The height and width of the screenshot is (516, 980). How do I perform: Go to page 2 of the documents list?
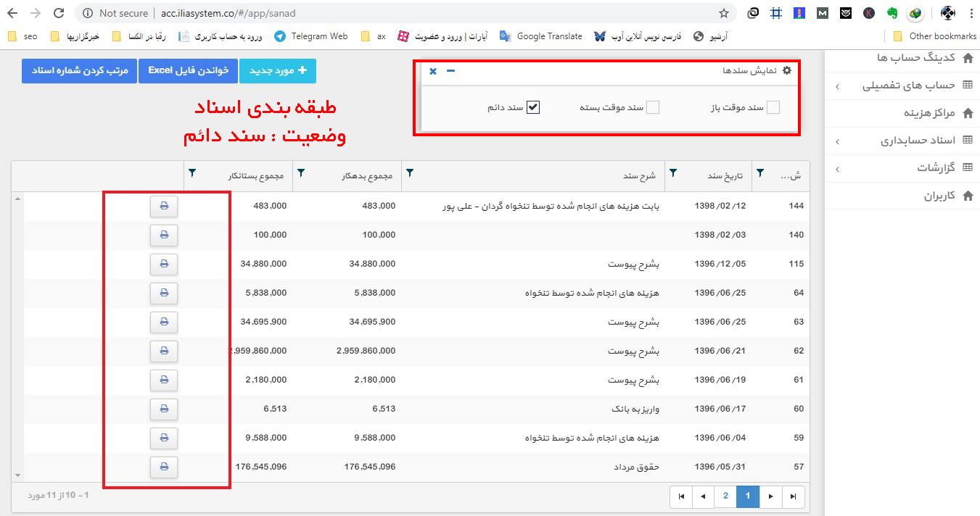(725, 496)
